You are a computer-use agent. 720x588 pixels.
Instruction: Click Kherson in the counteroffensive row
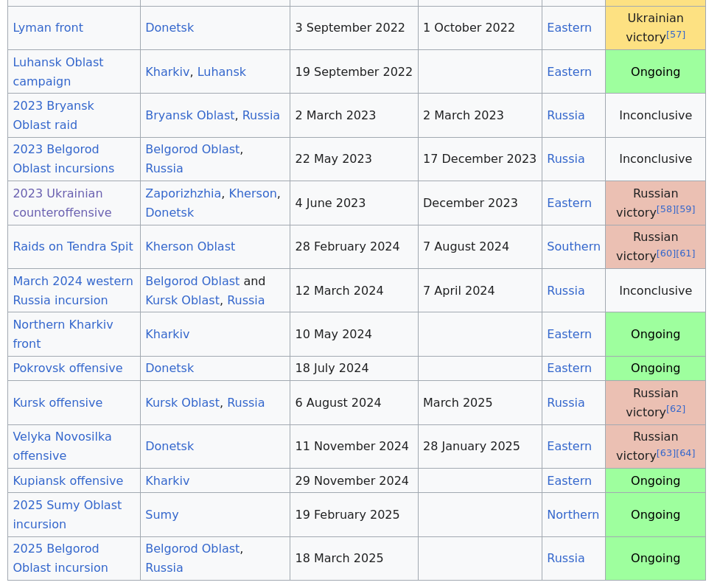(x=253, y=194)
